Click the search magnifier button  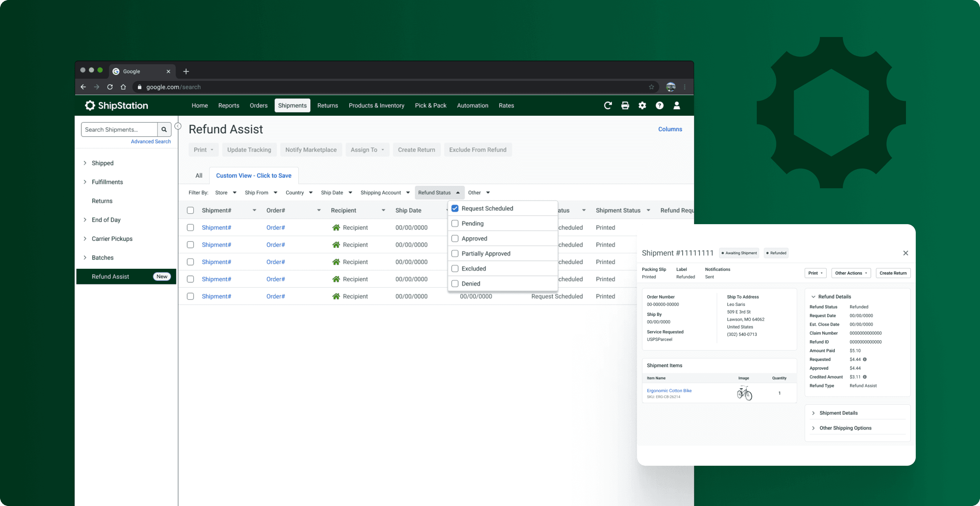click(x=164, y=129)
